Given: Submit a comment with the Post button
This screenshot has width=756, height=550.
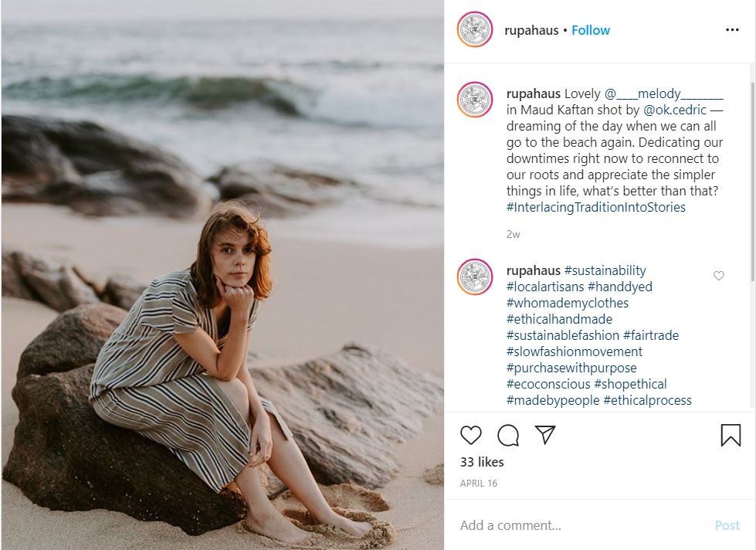Looking at the screenshot, I should [x=727, y=525].
